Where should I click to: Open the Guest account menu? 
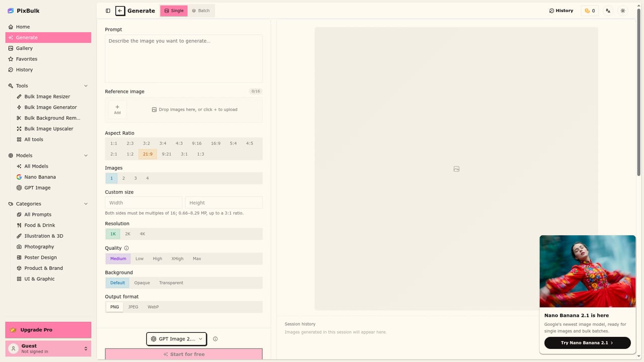48,348
